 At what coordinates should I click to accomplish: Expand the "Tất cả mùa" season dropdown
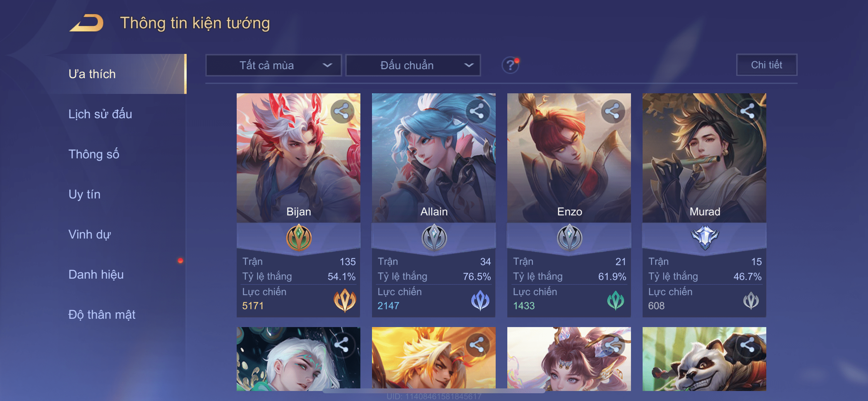[x=274, y=65]
